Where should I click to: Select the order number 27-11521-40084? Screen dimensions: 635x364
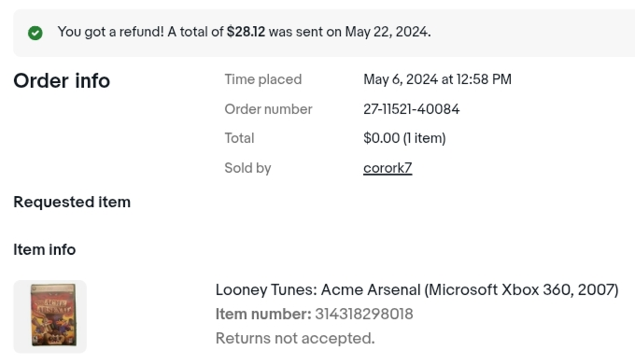coord(411,109)
